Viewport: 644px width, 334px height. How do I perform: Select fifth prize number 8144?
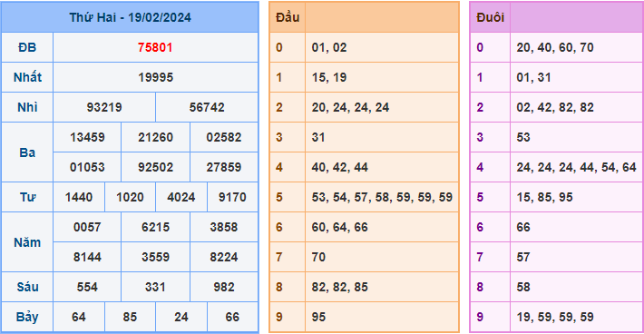87,257
